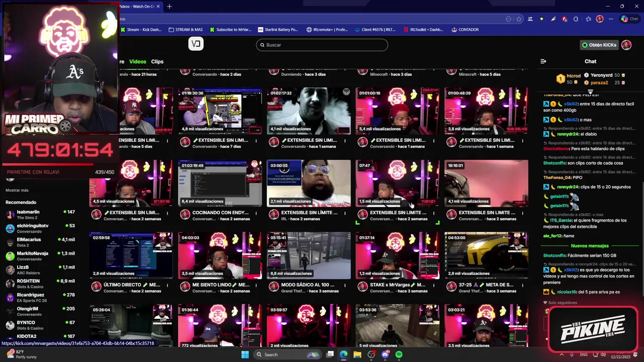Play the 'COCINANDO CON ENDY' video thumbnail
The height and width of the screenshot is (362, 644).
(x=220, y=184)
